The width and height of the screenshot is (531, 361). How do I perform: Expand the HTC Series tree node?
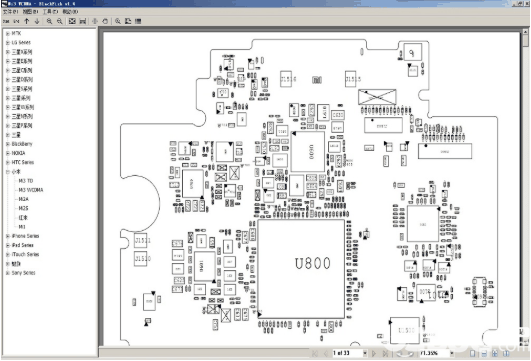[x=7, y=163]
